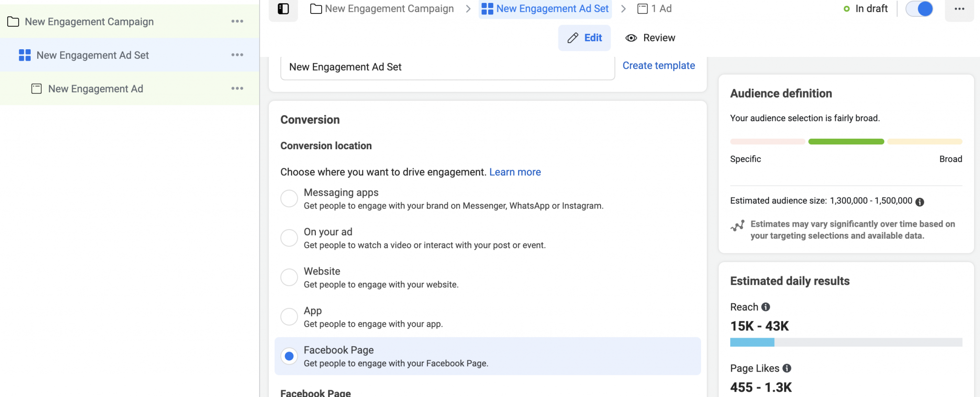Image resolution: width=980 pixels, height=397 pixels.
Task: Click the breadcrumb 1 Ad icon
Action: 643,9
